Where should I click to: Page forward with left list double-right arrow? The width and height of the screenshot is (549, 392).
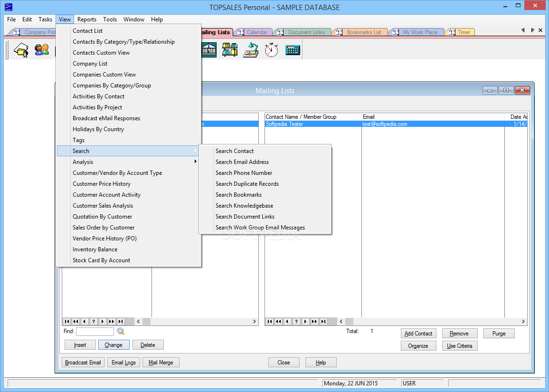[112, 321]
